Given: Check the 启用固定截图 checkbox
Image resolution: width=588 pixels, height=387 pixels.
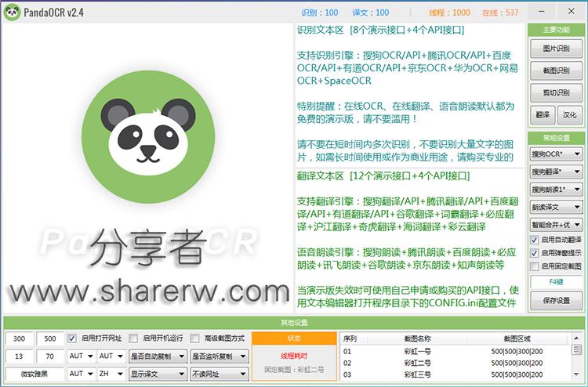Looking at the screenshot, I should pyautogui.click(x=535, y=266).
